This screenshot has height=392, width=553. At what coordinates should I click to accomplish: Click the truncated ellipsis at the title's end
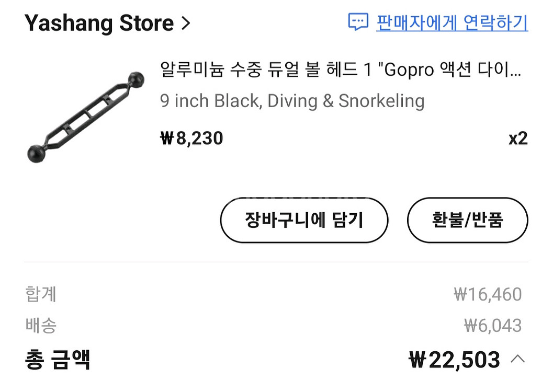click(515, 71)
